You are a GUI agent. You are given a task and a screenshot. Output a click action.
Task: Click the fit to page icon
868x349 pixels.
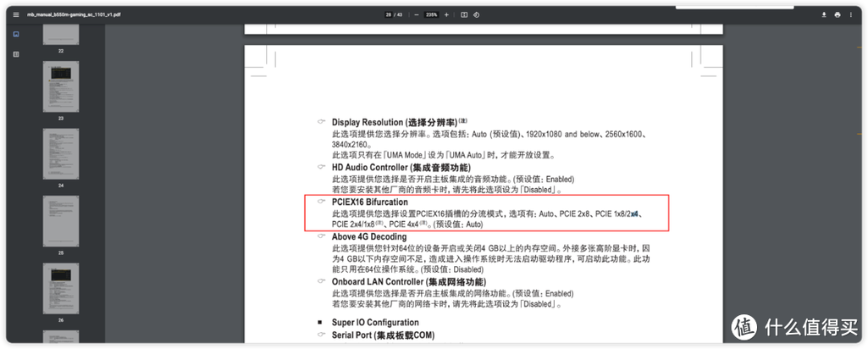pos(464,14)
